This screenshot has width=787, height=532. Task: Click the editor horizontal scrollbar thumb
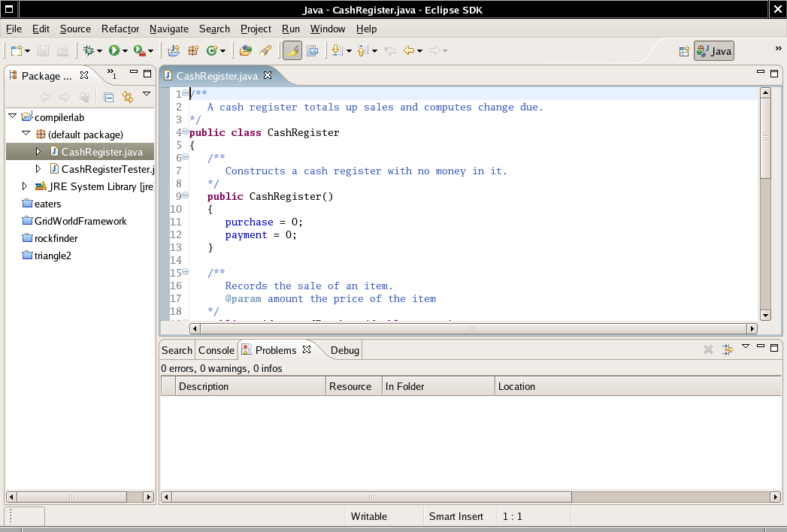pos(473,329)
